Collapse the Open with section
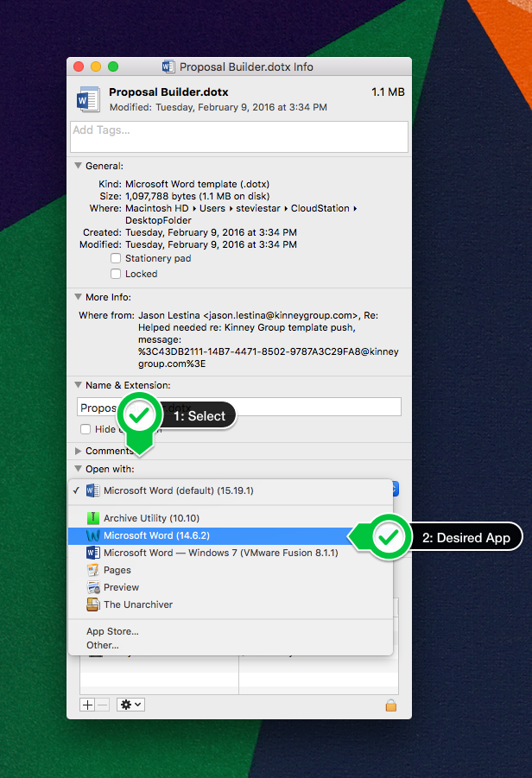The width and height of the screenshot is (532, 778). pos(78,468)
